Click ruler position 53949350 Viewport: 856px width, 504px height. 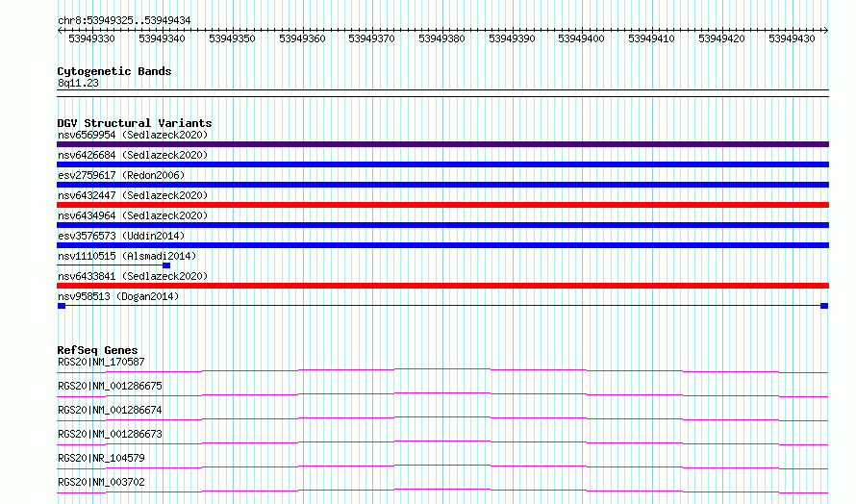(x=232, y=38)
